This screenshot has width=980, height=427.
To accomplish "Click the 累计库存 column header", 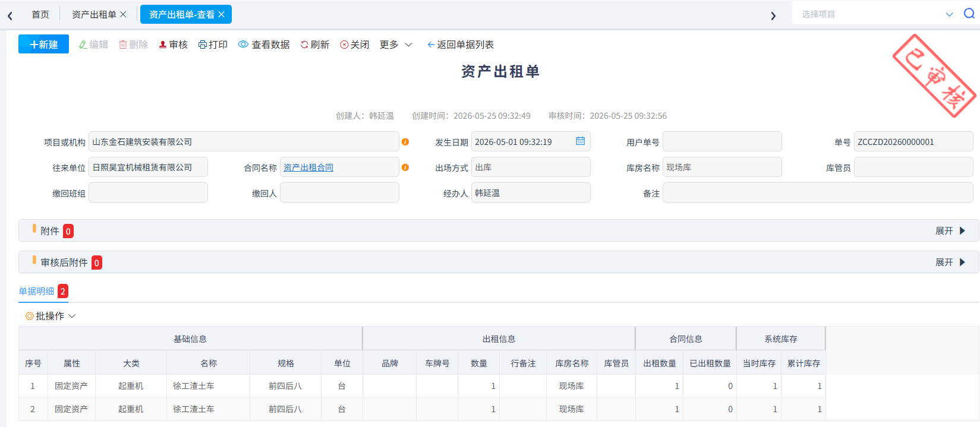I will click(803, 363).
